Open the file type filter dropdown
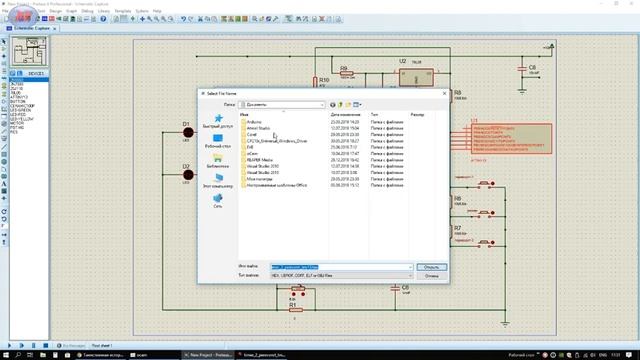 pos(410,276)
